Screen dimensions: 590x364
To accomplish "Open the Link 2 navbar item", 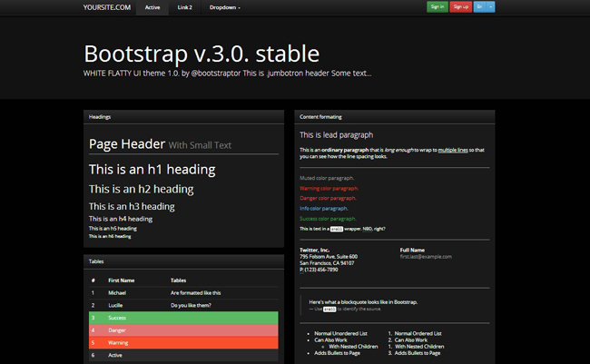I will [185, 6].
